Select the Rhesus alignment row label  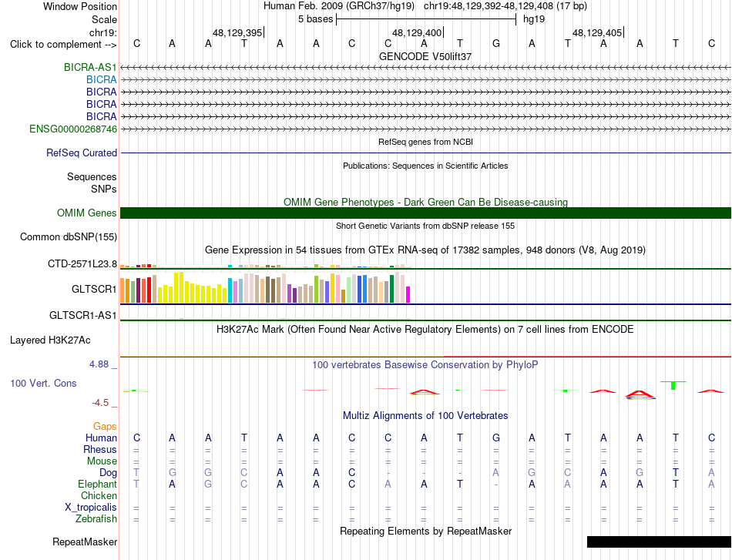pyautogui.click(x=100, y=449)
